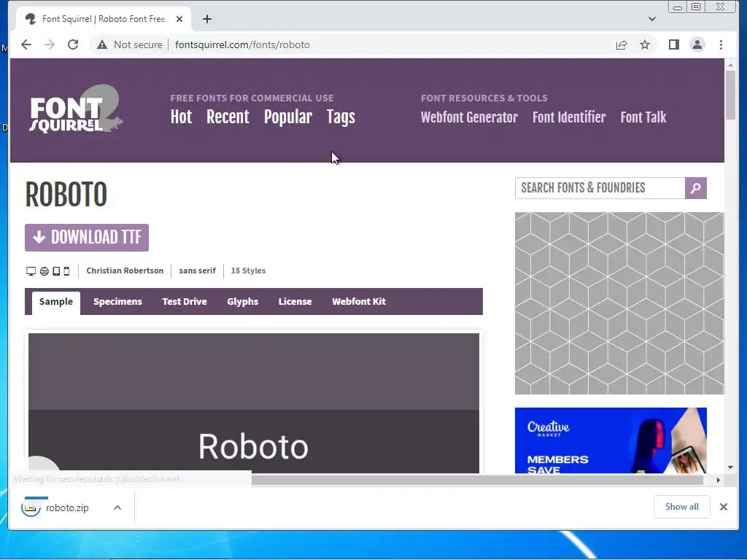Open Christian Robertson foundry link
This screenshot has width=747, height=560.
[x=125, y=271]
